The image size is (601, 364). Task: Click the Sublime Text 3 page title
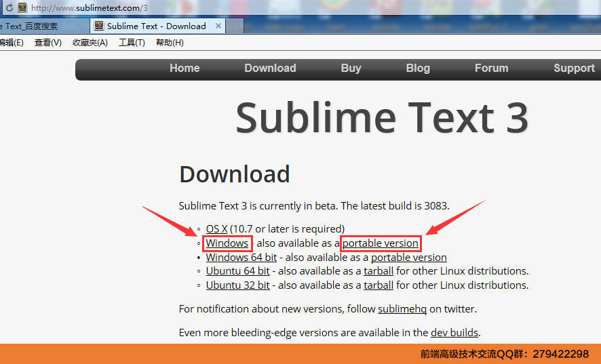point(382,118)
